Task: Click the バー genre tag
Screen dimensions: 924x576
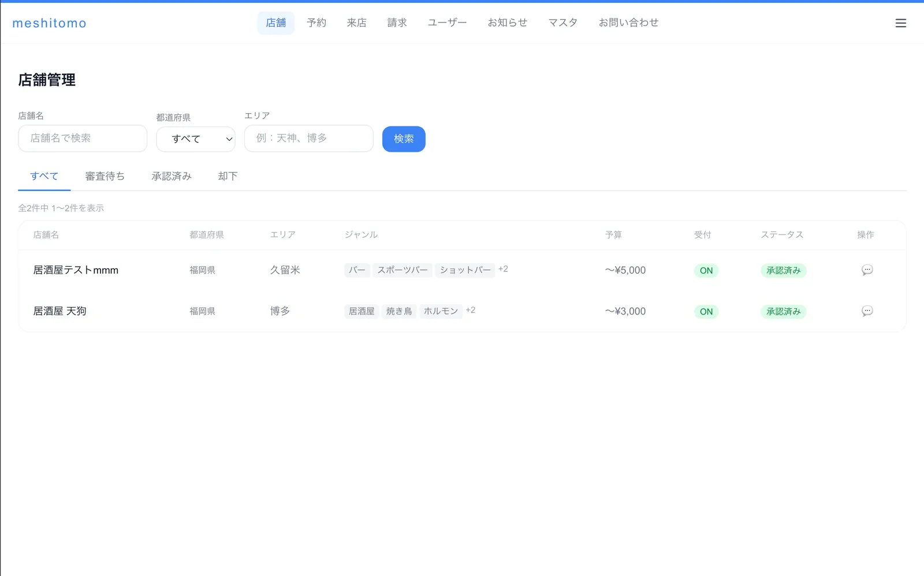Action: coord(357,270)
